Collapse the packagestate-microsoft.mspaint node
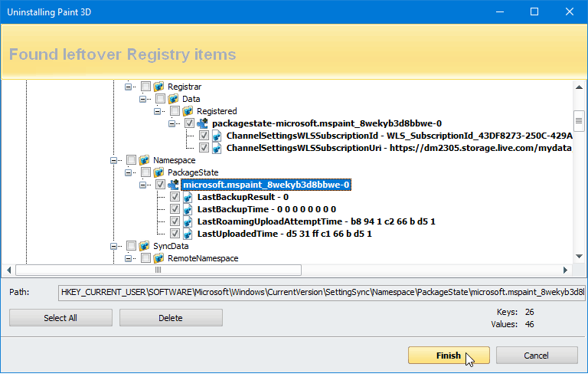This screenshot has width=588, height=377. [x=171, y=123]
